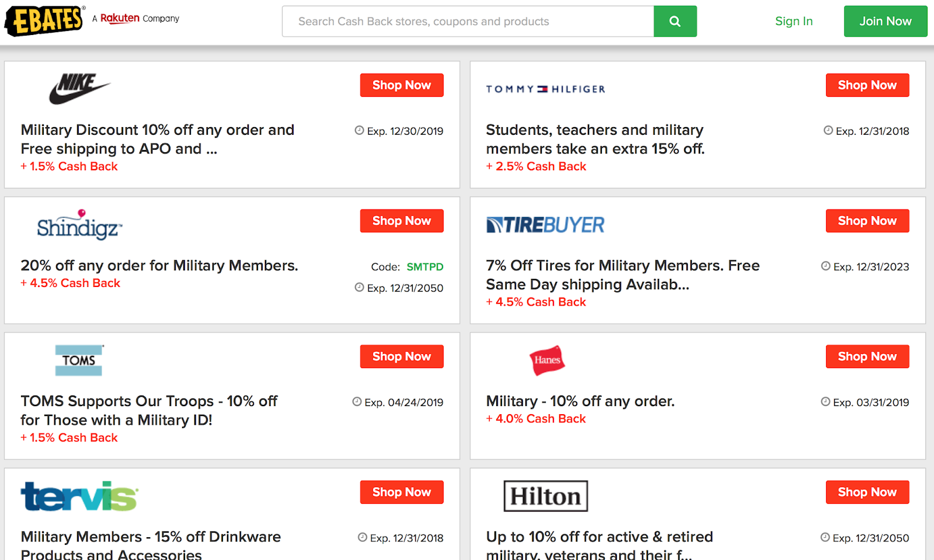Click Shop Now for the Hilton military deal

tap(867, 492)
